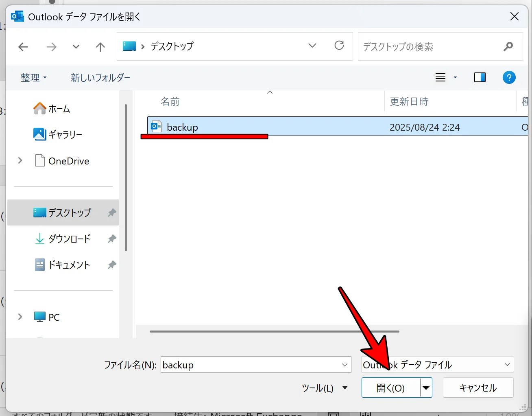Click the backup Outlook file icon

156,126
